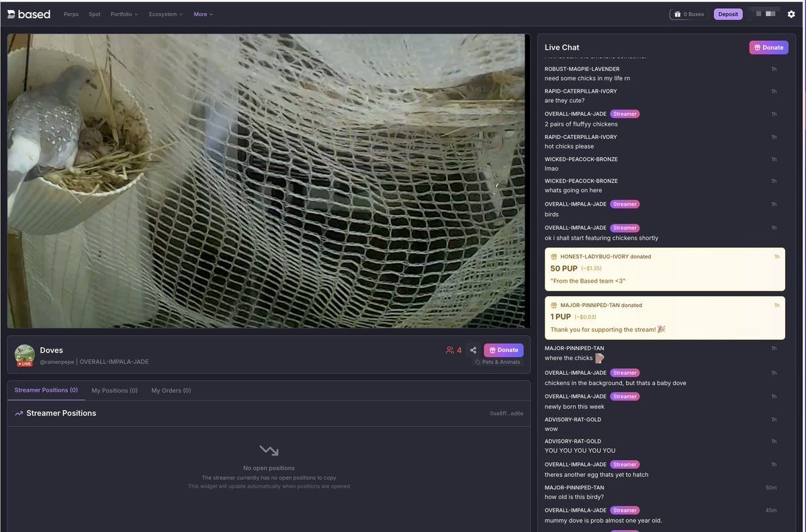Open the More dropdown in navigation
This screenshot has width=806, height=532.
[203, 14]
